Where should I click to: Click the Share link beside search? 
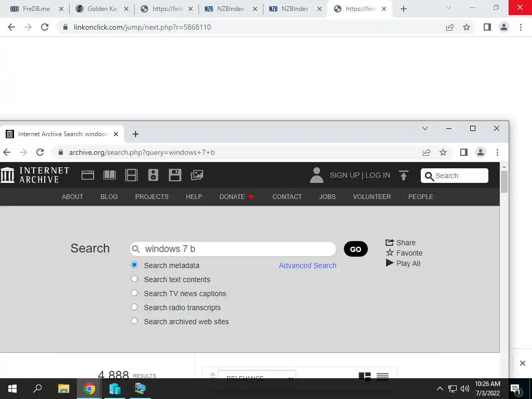coord(401,243)
